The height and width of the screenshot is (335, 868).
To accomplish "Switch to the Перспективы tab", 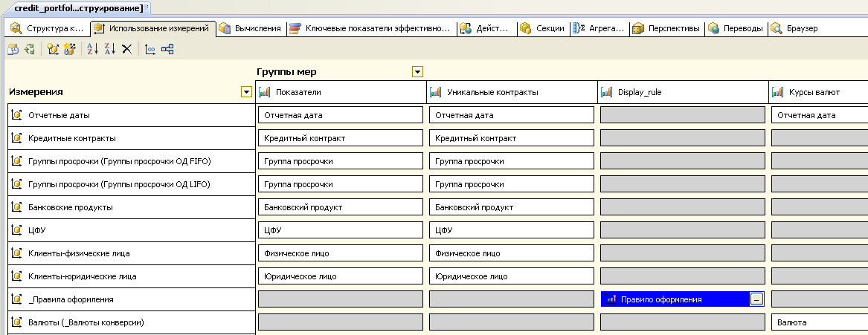I will (x=666, y=28).
